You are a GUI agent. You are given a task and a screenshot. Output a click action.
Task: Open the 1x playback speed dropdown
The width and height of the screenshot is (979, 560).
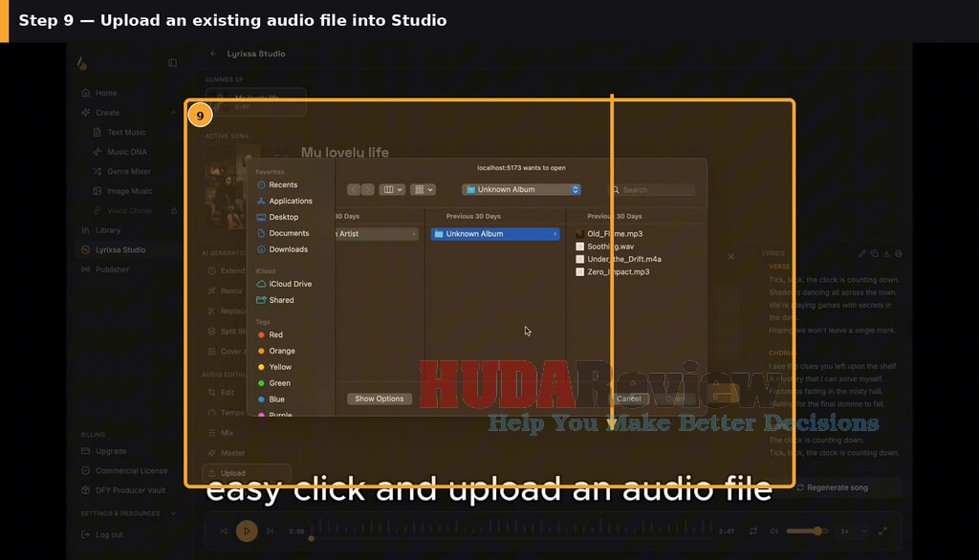click(x=854, y=532)
